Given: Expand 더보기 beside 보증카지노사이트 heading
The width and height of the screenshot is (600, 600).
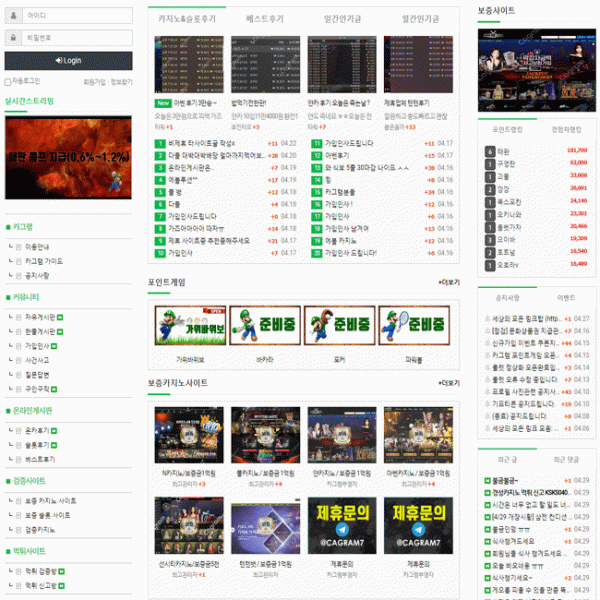Looking at the screenshot, I should click(449, 383).
